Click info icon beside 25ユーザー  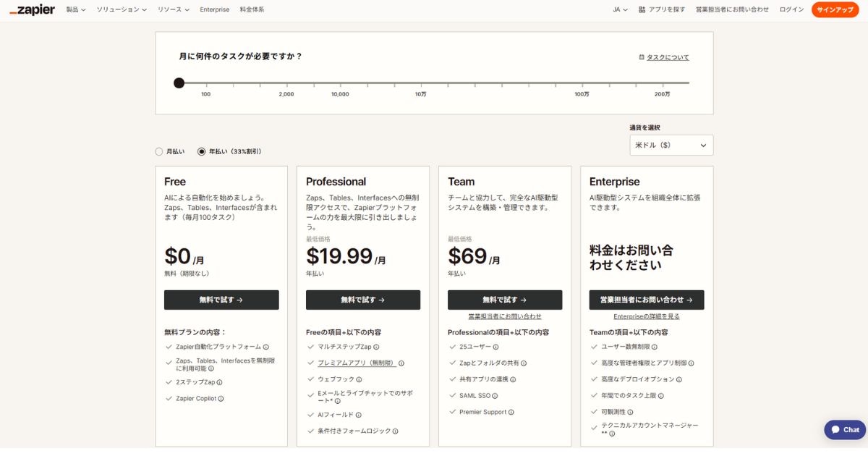(x=495, y=347)
